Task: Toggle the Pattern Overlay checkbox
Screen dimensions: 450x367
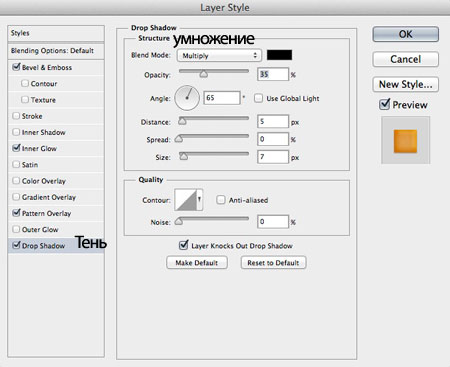Action: (16, 213)
